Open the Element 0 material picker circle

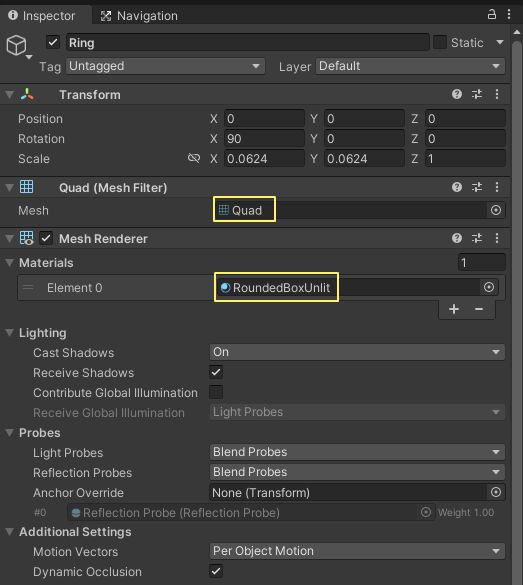point(489,287)
